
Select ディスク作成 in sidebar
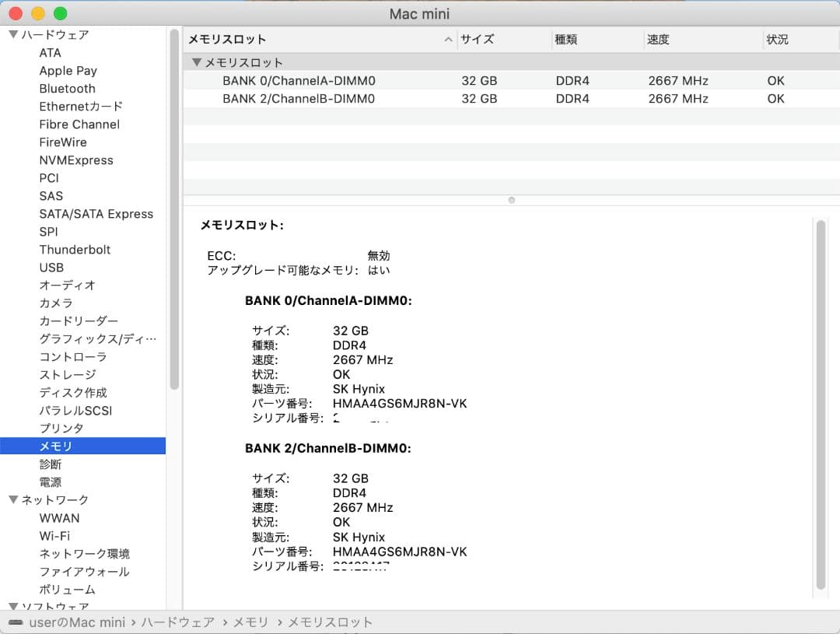pos(73,393)
